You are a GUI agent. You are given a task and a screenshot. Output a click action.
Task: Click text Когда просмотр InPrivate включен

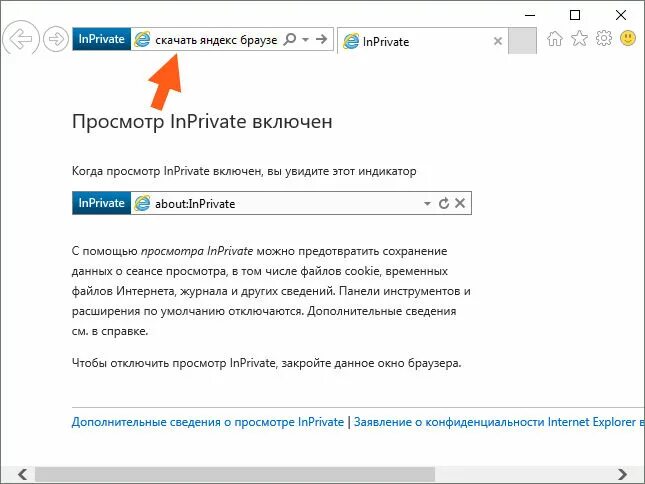(x=167, y=171)
